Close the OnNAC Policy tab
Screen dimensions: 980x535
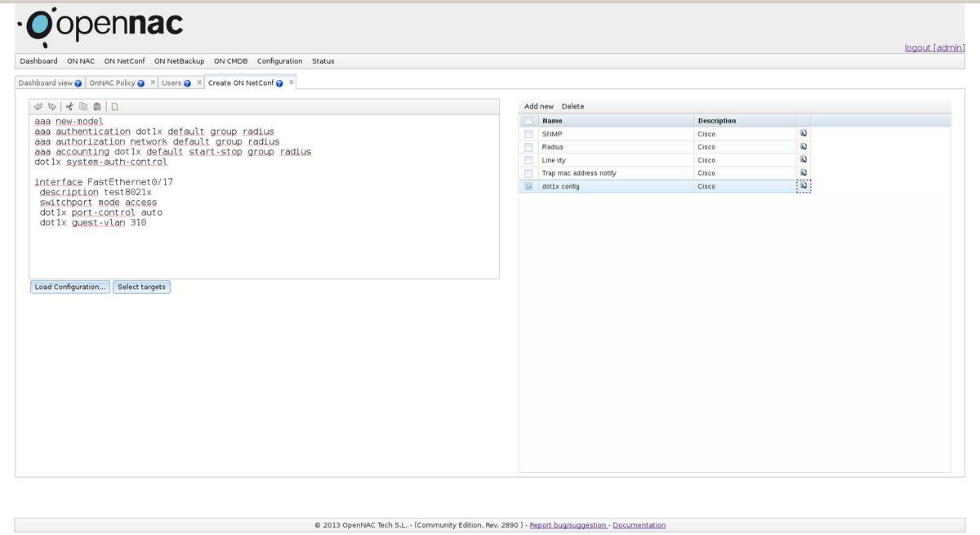pos(153,82)
